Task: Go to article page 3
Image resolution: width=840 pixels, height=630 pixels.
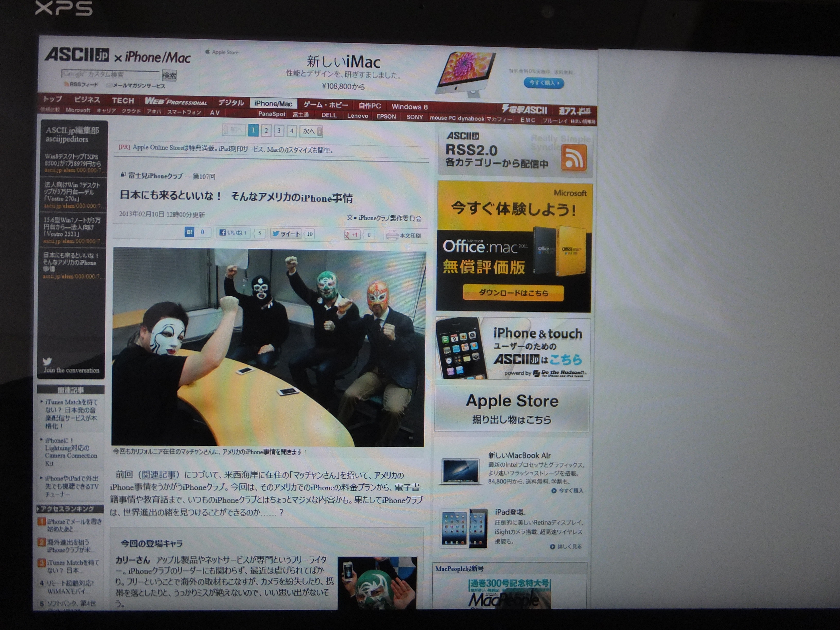Action: pyautogui.click(x=279, y=131)
